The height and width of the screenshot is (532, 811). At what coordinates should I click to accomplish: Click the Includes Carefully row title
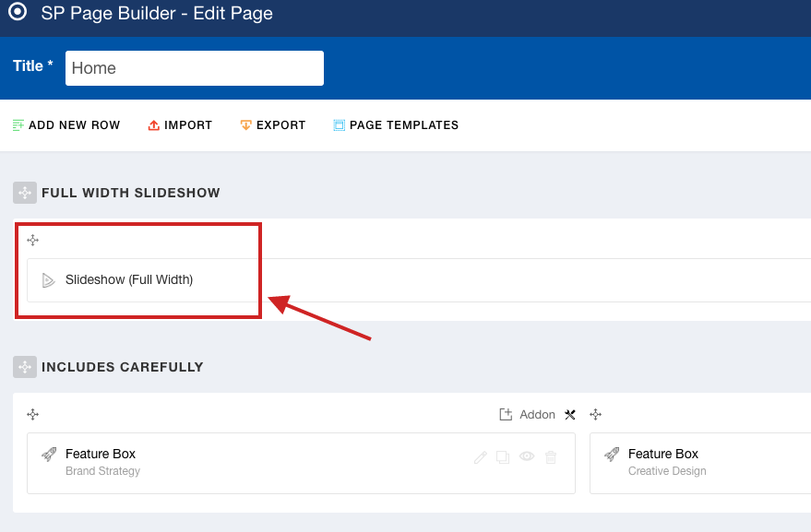(x=123, y=367)
